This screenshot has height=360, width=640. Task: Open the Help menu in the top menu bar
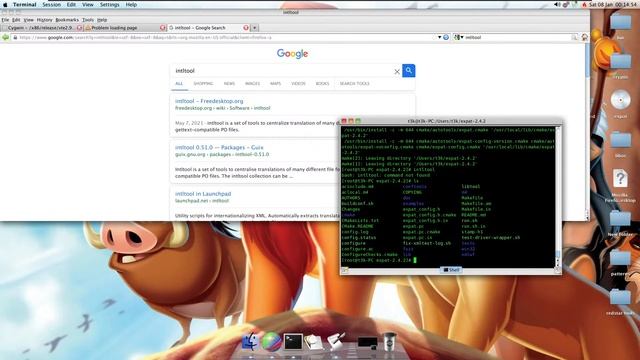pos(131,4)
